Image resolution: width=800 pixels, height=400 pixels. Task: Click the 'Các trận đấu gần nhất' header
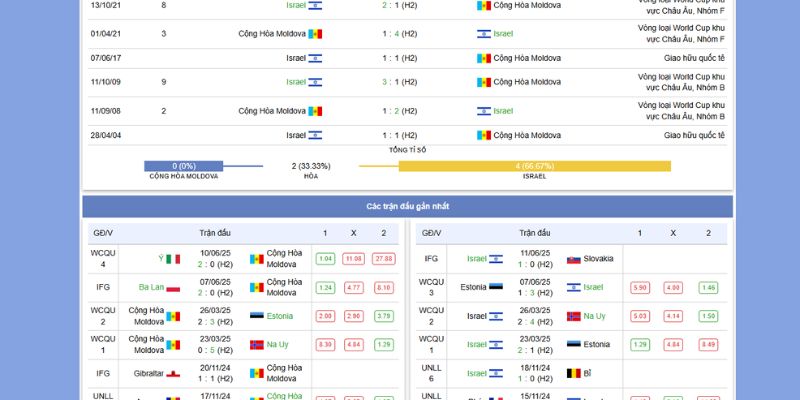407,206
